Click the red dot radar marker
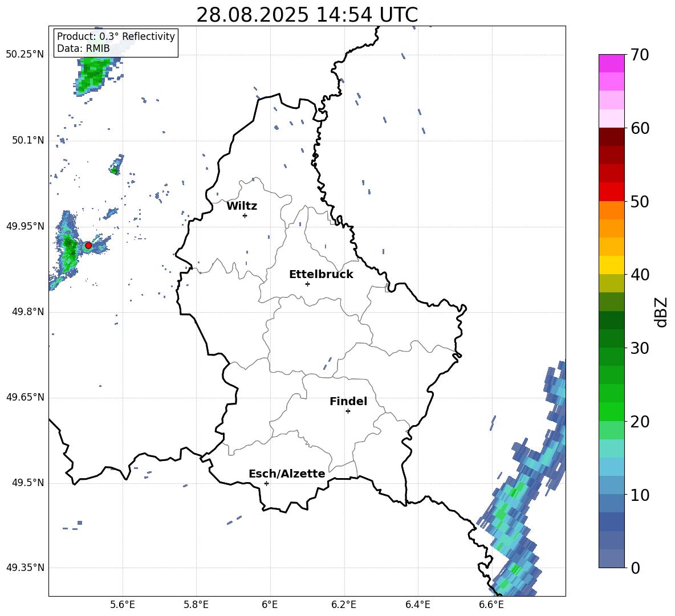Screen dimensions: 675x616 coord(88,245)
